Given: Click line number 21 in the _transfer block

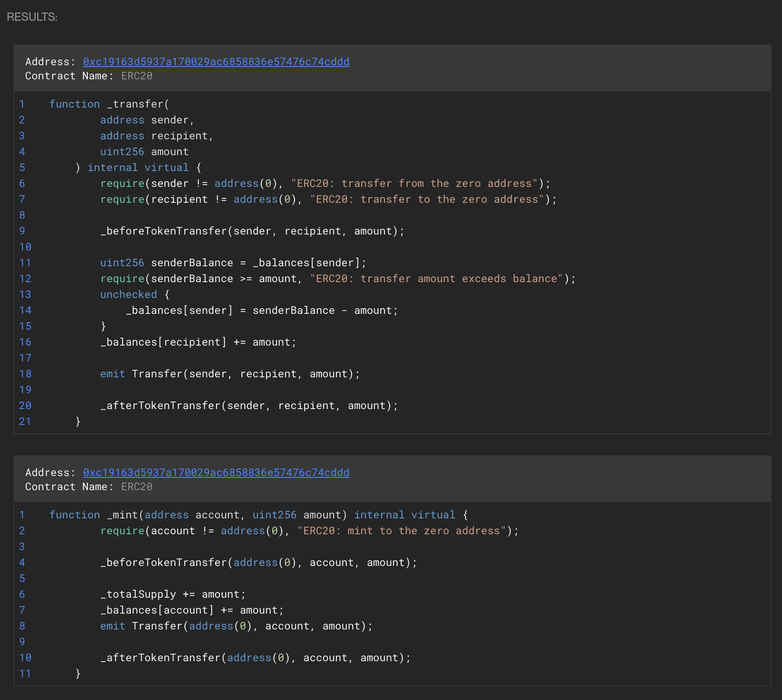Looking at the screenshot, I should tap(25, 421).
